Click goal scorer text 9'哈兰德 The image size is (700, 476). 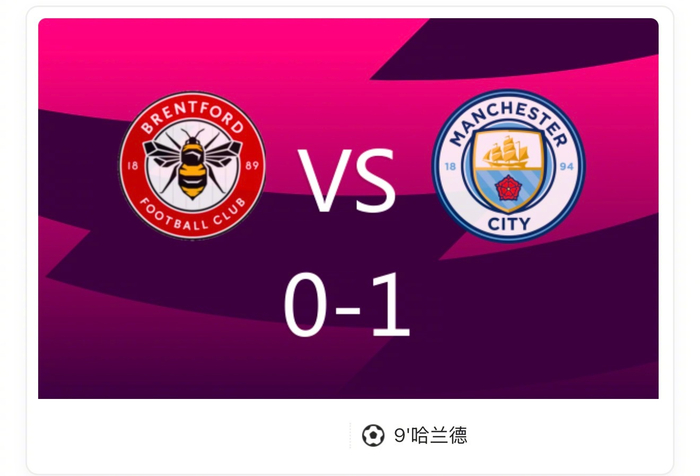[430, 435]
